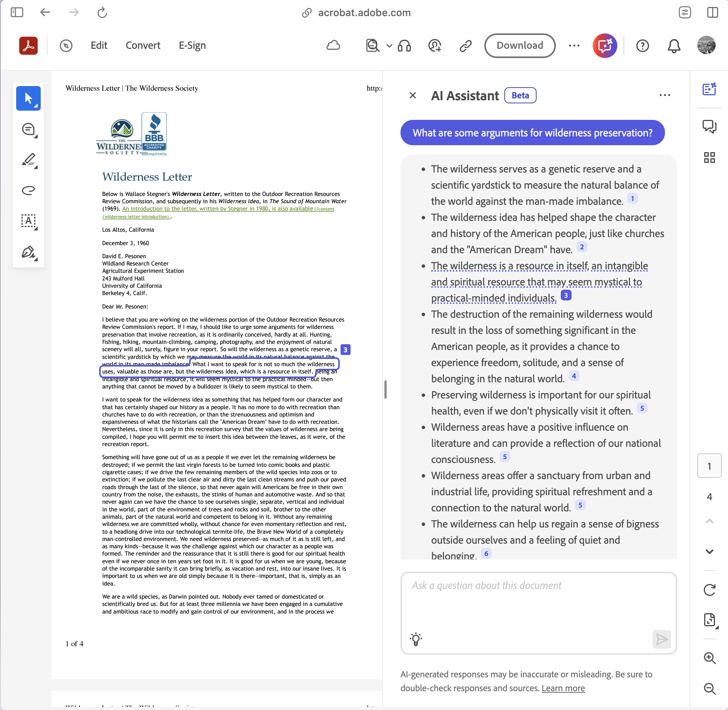The image size is (728, 710).
Task: Open the Edit menu
Action: click(99, 46)
